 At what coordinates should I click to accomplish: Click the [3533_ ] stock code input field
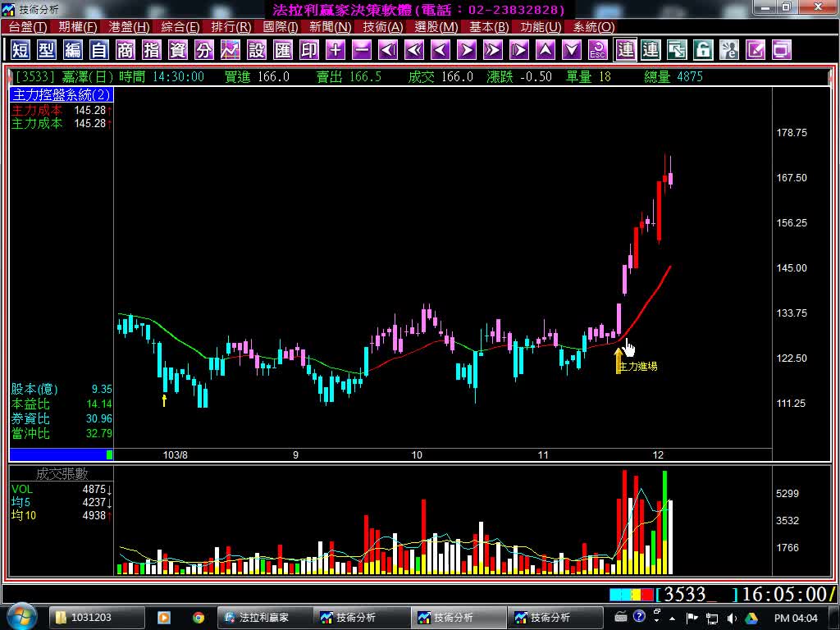click(x=696, y=594)
